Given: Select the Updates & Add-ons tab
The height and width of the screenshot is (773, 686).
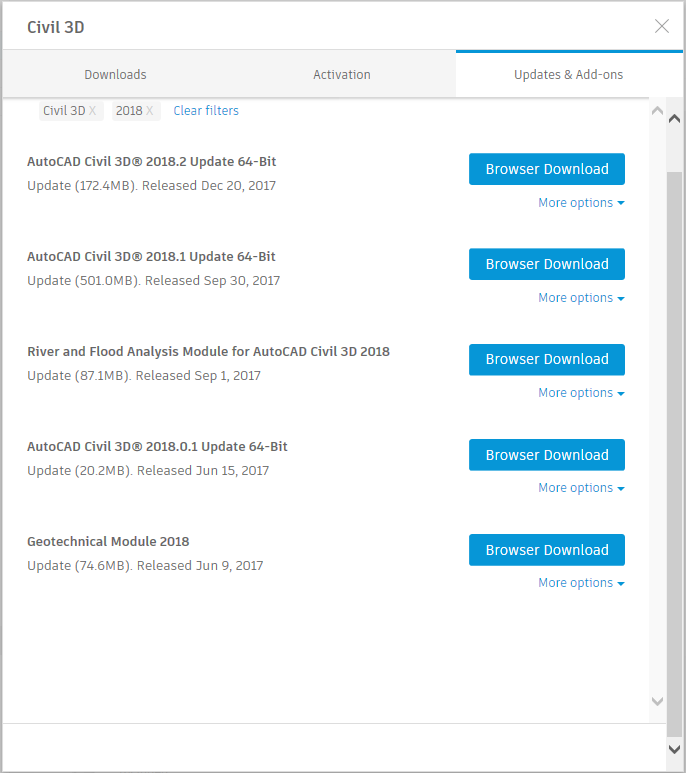Looking at the screenshot, I should click(x=568, y=74).
